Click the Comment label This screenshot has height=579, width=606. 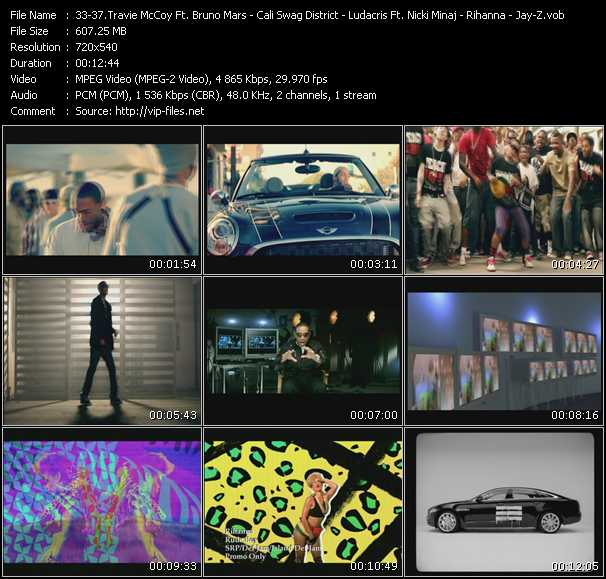tap(33, 111)
